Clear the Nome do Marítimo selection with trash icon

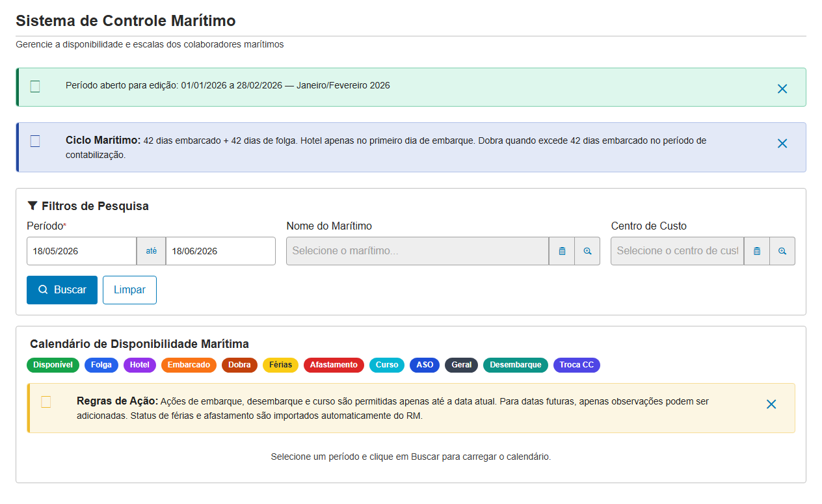562,251
